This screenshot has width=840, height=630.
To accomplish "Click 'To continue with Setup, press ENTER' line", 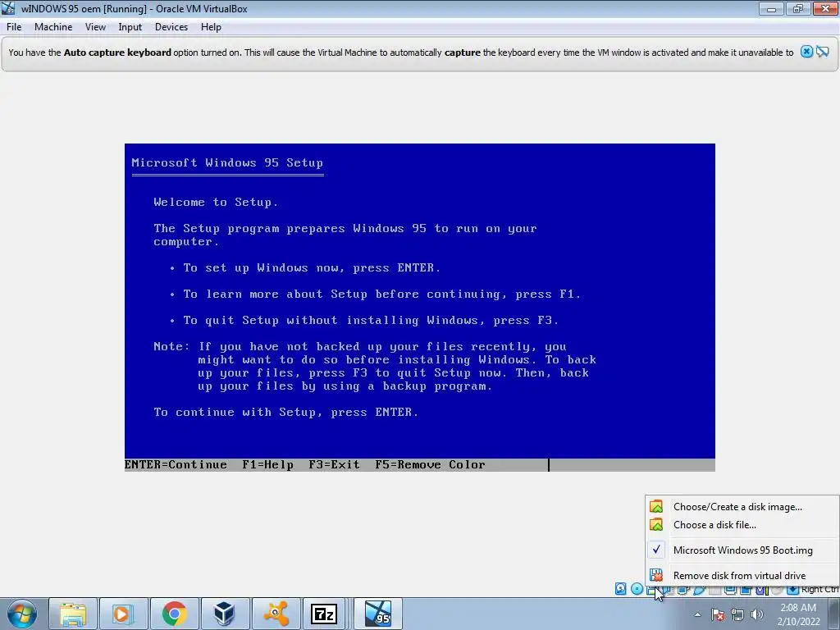I will pos(285,413).
